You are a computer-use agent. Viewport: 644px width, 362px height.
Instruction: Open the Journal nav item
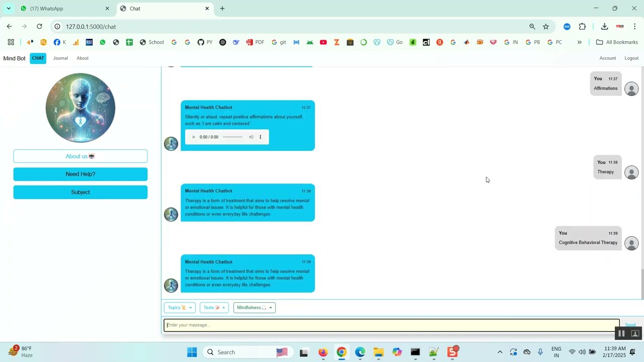point(60,58)
